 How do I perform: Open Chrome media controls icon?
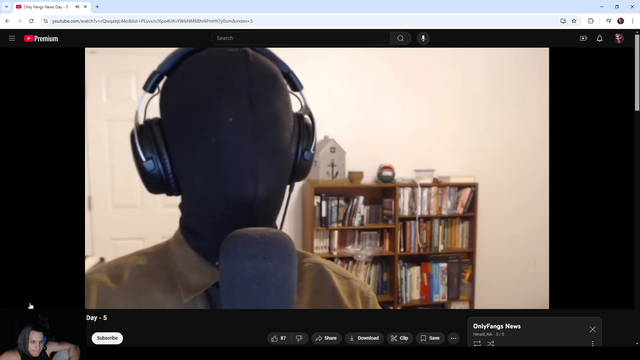pos(608,21)
